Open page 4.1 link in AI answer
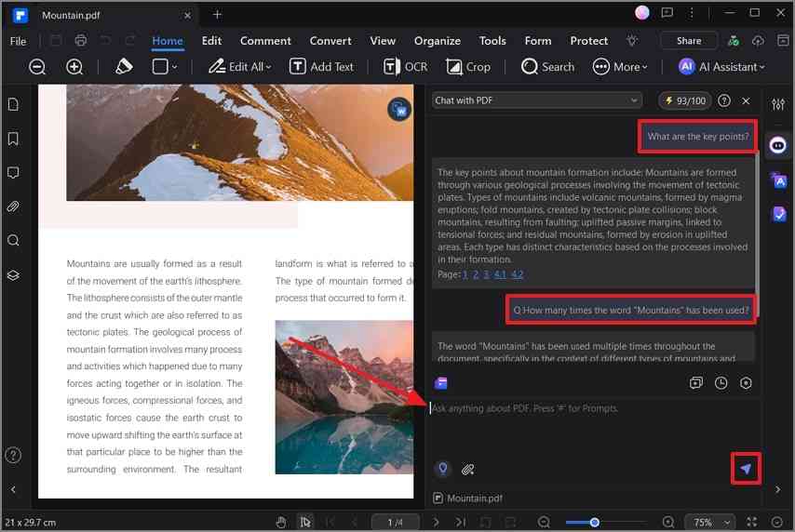Viewport: 795px width, 532px height. coord(500,274)
